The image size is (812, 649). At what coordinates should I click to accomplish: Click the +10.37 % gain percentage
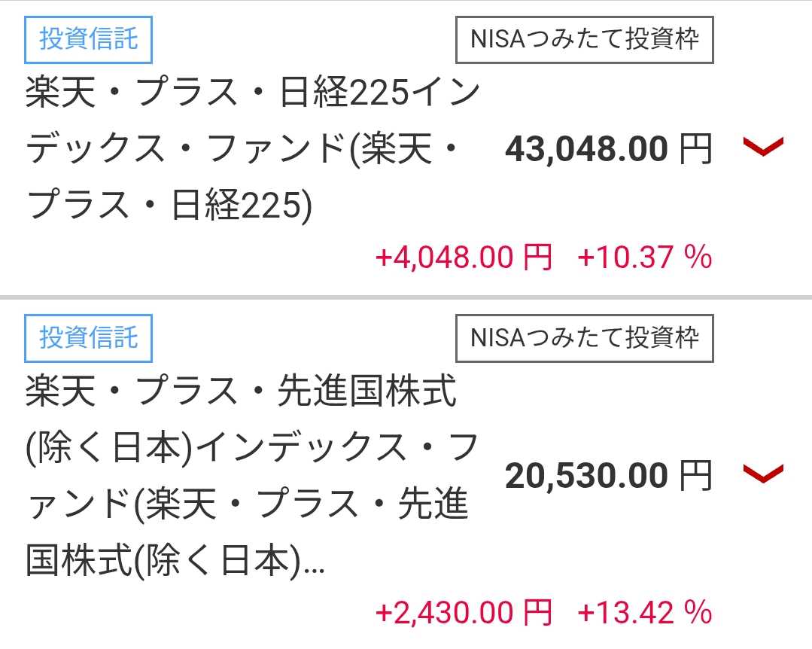tap(644, 258)
